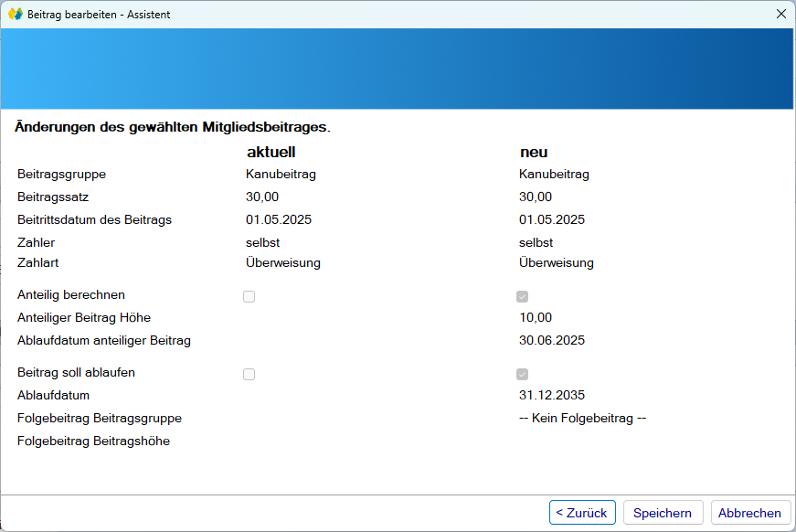Click the "Abbrechen" button
Screen dimensions: 796x532
coord(749,512)
